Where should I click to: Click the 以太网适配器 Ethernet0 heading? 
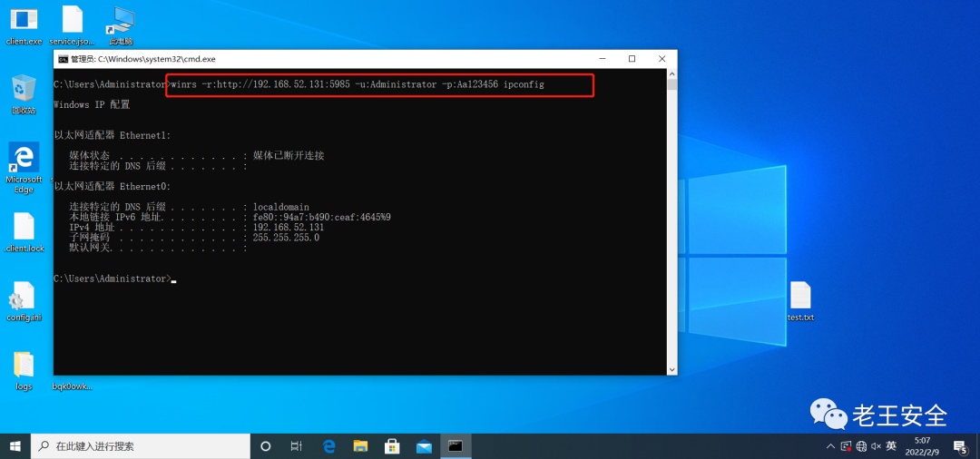[x=112, y=187]
